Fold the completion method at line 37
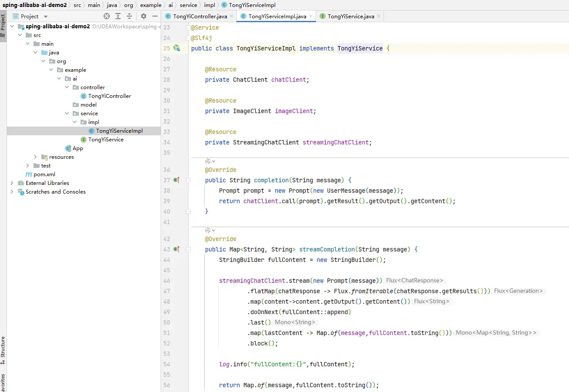Image resolution: width=569 pixels, height=392 pixels. pyautogui.click(x=188, y=180)
